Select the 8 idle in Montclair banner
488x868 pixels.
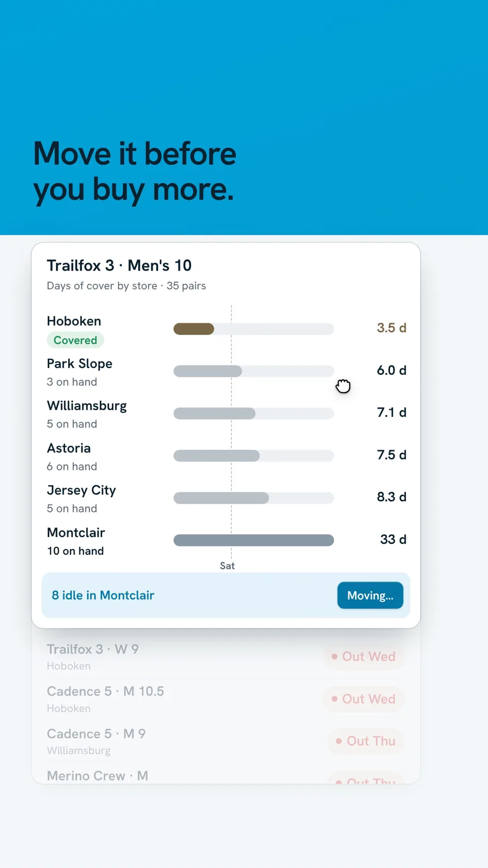pos(226,595)
